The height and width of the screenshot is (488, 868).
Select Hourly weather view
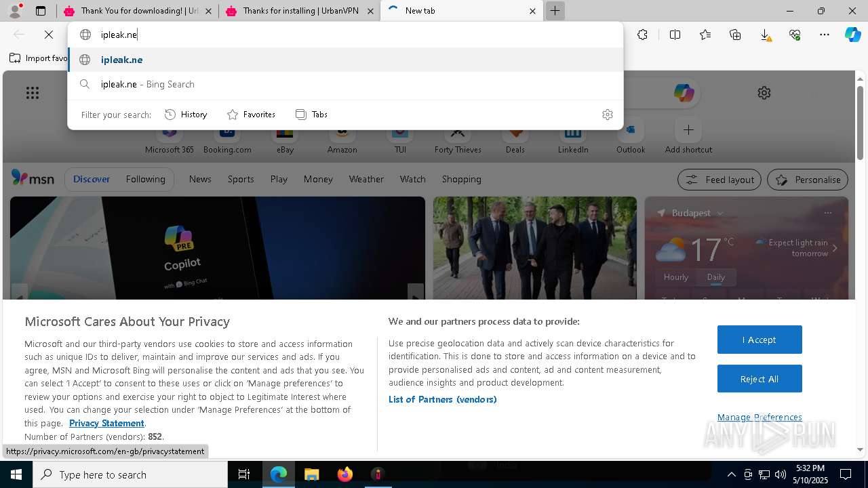(x=676, y=277)
